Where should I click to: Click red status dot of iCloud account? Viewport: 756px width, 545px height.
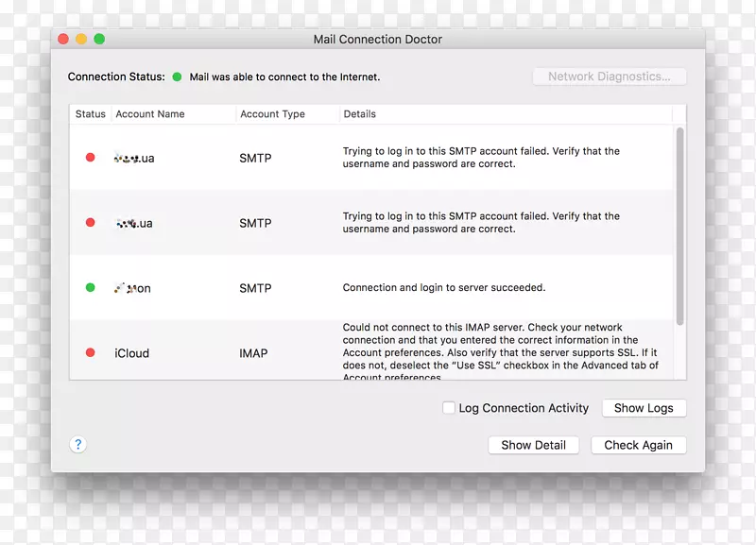pos(91,352)
